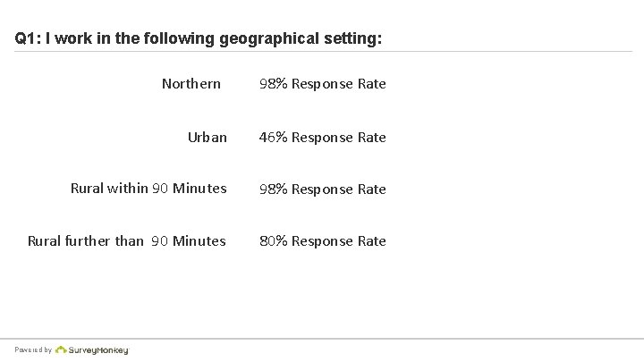644x362 pixels.
Task: Click the horizontal line under the title
Action: click(x=323, y=52)
